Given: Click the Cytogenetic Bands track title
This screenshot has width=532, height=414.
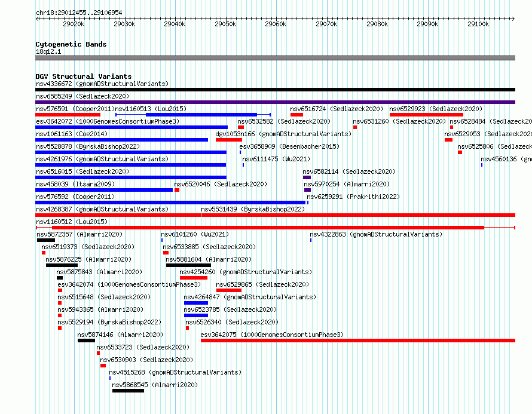Looking at the screenshot, I should (71, 44).
